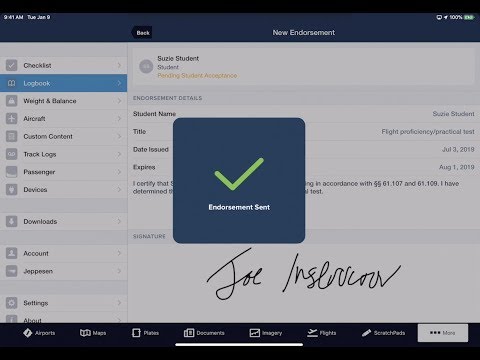Open the Airports tab

point(39,333)
